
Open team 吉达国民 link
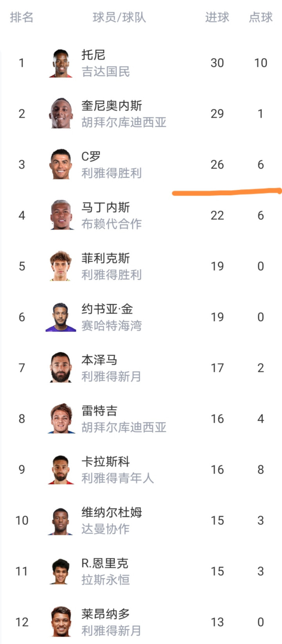(105, 72)
